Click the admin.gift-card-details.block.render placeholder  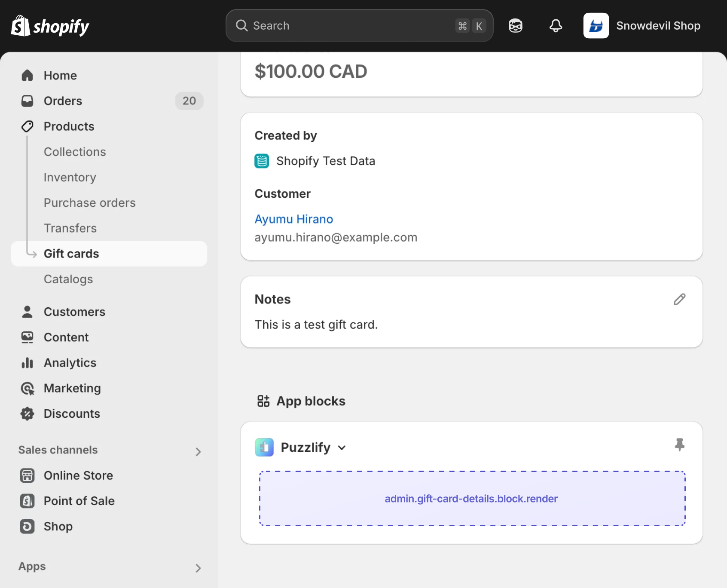(472, 499)
